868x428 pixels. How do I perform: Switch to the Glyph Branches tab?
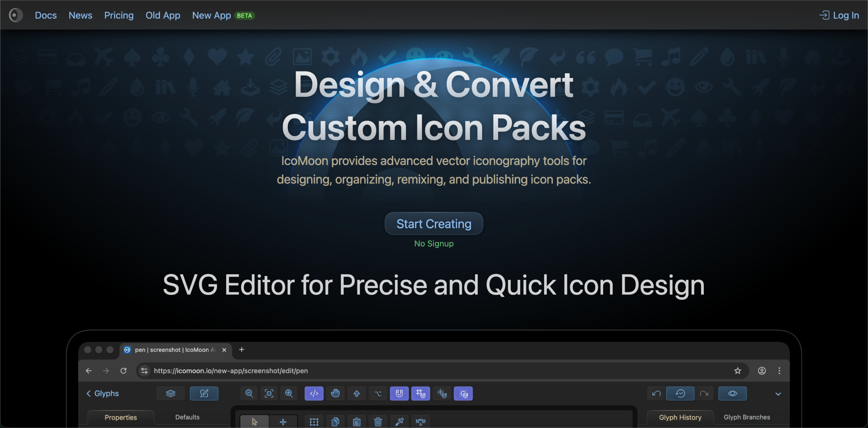[747, 417]
